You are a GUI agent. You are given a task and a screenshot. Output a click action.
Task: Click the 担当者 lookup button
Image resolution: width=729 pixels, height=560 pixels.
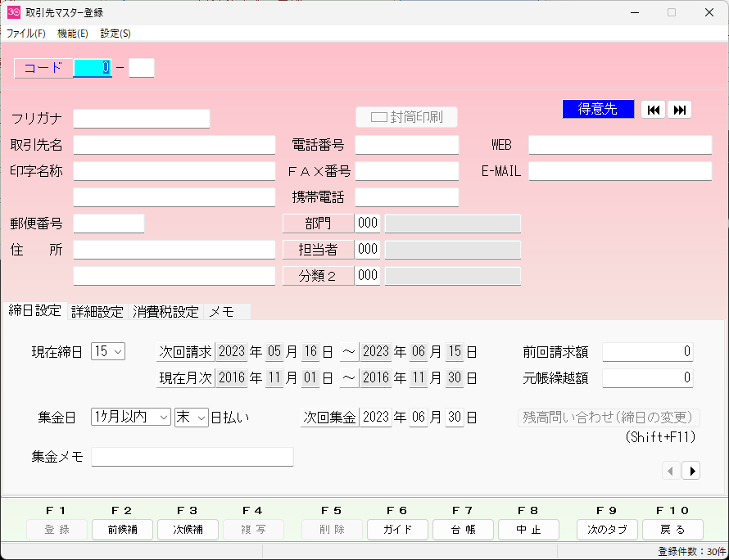pyautogui.click(x=318, y=250)
